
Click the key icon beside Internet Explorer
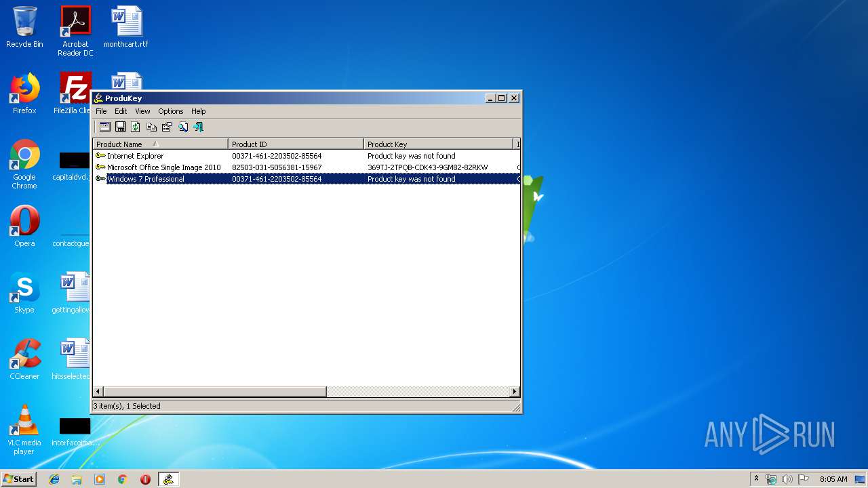tap(100, 156)
